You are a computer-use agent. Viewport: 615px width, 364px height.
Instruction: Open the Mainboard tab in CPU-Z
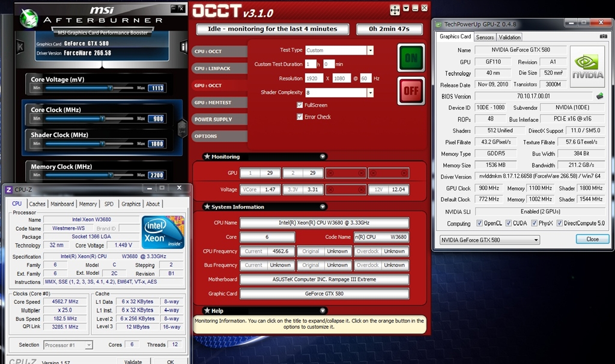coord(62,204)
